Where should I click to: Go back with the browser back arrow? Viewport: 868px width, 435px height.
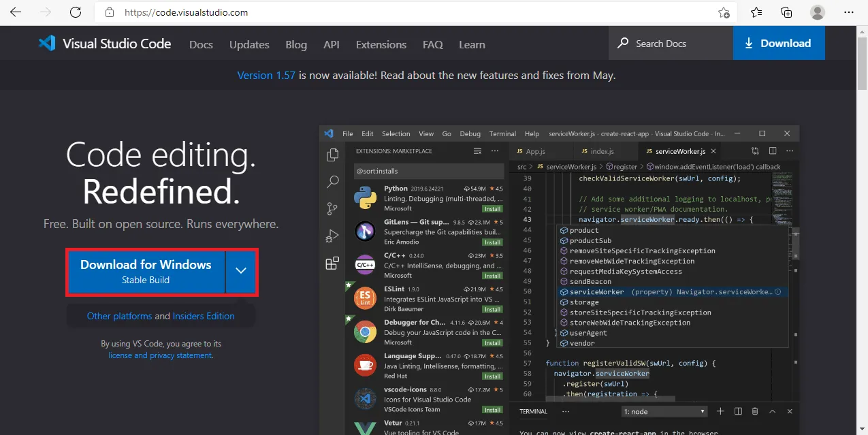coord(16,12)
